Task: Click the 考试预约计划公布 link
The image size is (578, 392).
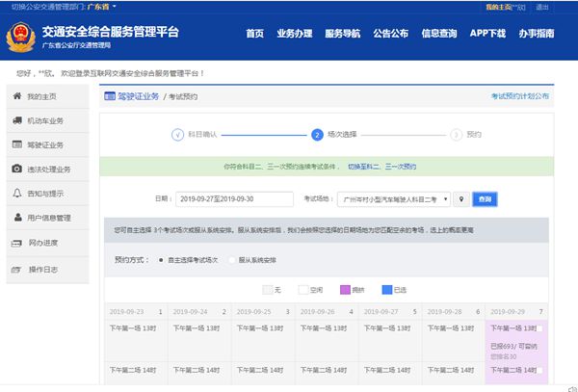Action: 520,96
